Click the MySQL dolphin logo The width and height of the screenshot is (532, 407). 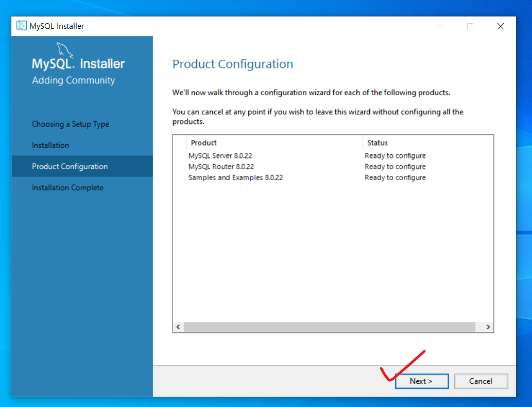64,50
